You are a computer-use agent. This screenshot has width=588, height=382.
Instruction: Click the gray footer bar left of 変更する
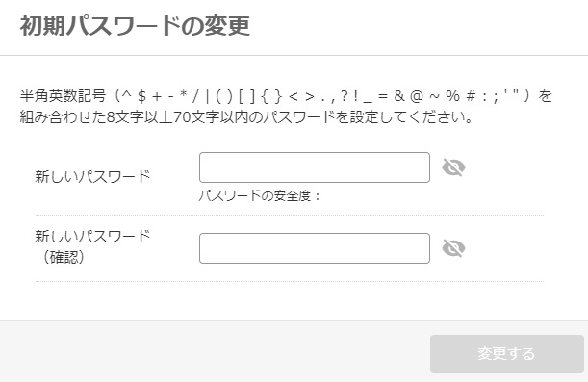[x=215, y=351]
